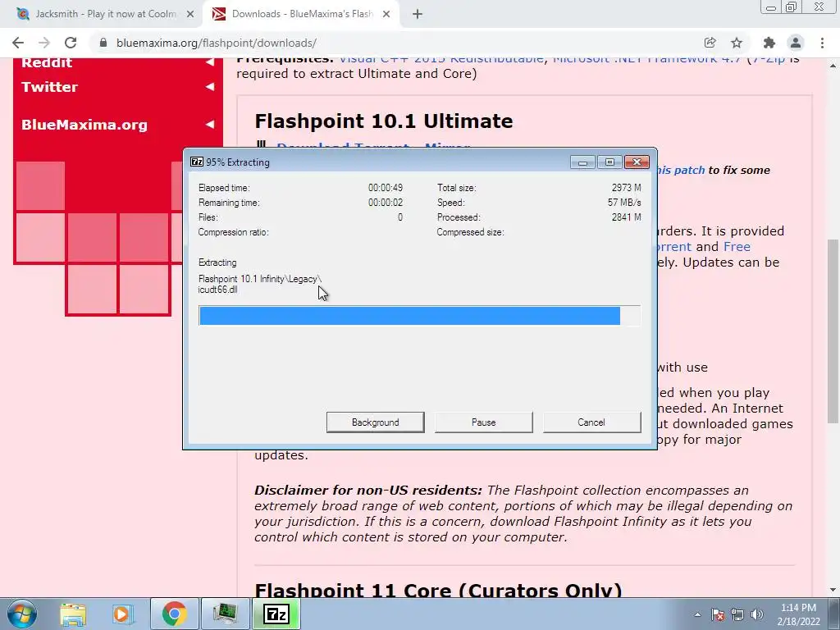
Task: Close the Downloads tab
Action: 386,14
